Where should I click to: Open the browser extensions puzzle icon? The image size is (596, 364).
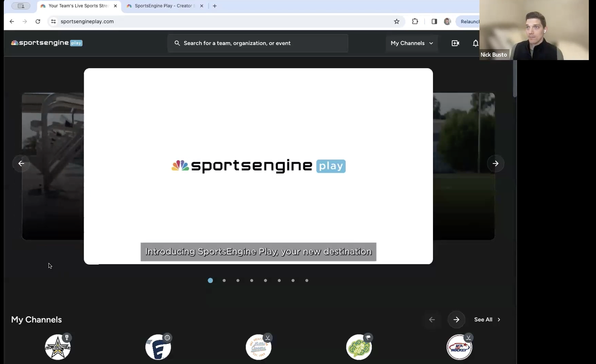pyautogui.click(x=415, y=22)
